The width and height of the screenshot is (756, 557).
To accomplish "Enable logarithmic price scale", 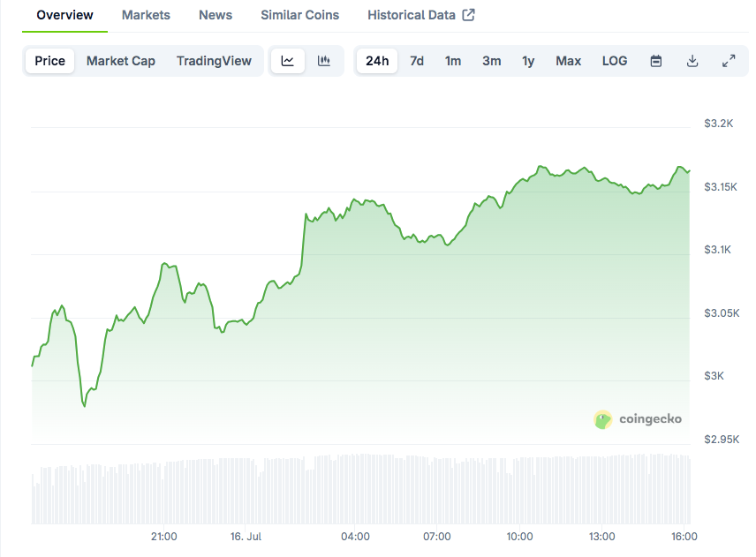I will (x=614, y=61).
